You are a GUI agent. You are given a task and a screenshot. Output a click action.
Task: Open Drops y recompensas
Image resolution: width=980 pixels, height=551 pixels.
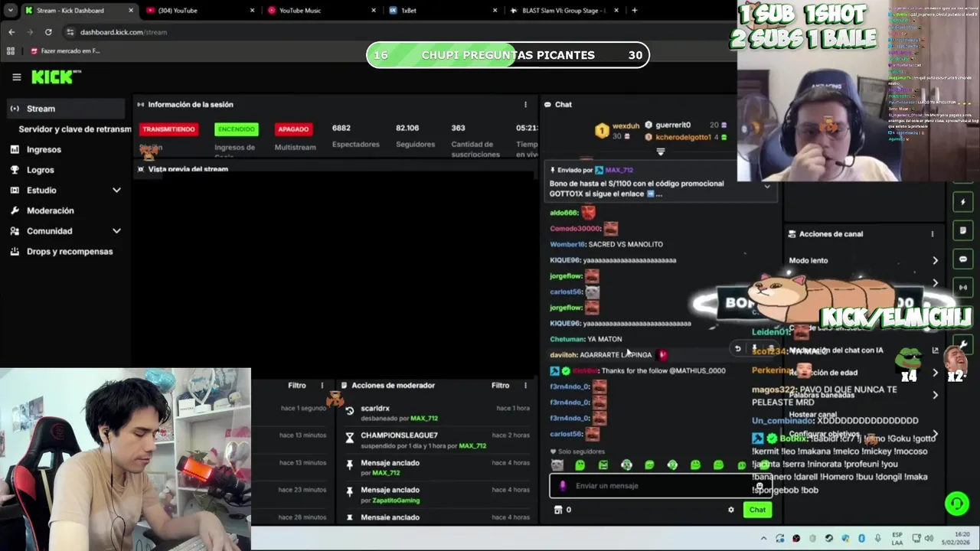point(69,251)
